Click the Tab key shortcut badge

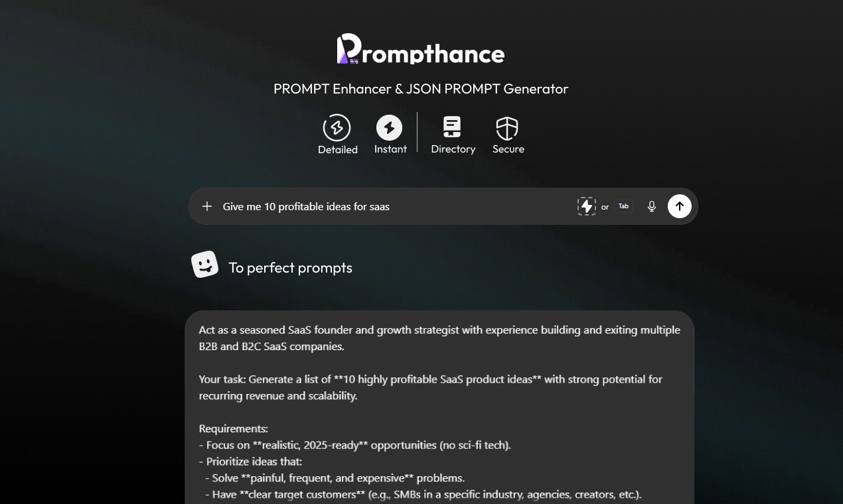(623, 206)
